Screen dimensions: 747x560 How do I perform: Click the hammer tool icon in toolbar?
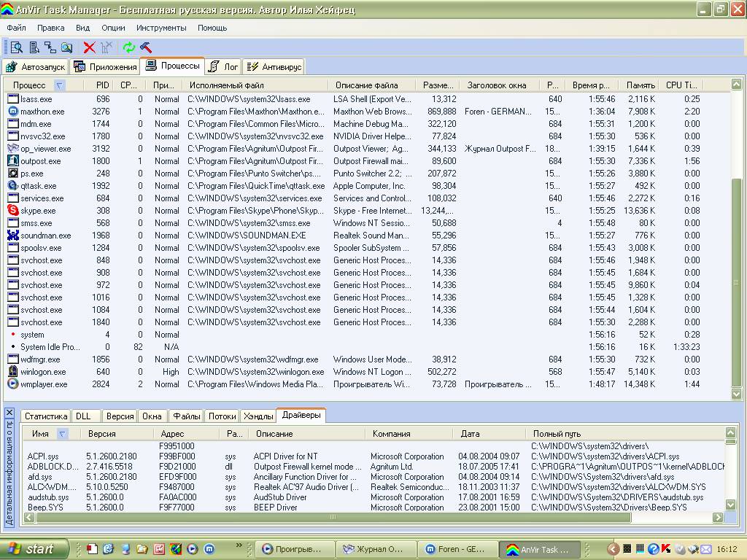click(146, 47)
